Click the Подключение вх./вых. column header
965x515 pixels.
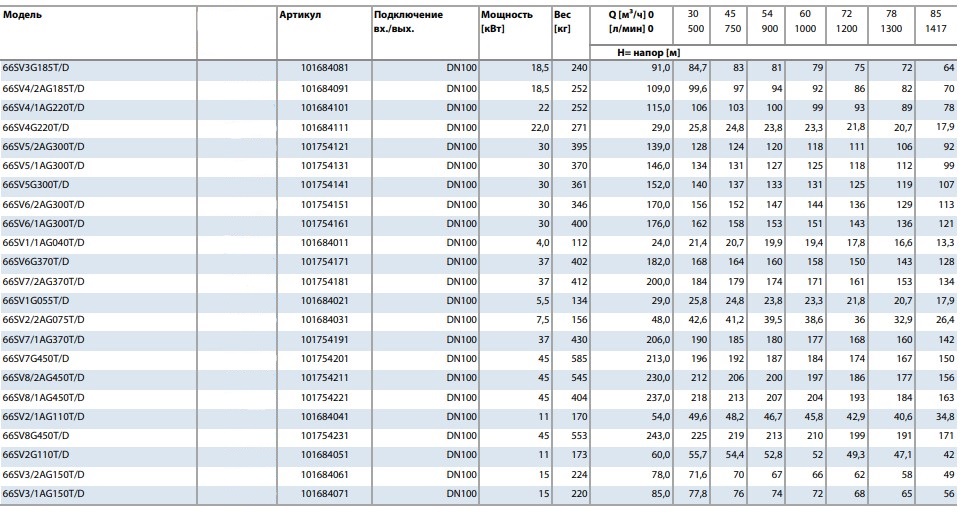(x=407, y=22)
